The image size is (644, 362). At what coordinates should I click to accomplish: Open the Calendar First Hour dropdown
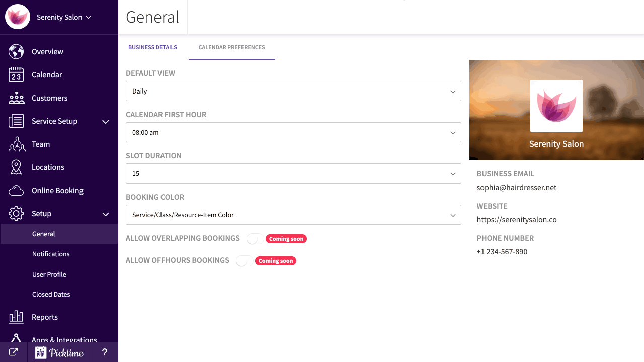[x=293, y=132]
